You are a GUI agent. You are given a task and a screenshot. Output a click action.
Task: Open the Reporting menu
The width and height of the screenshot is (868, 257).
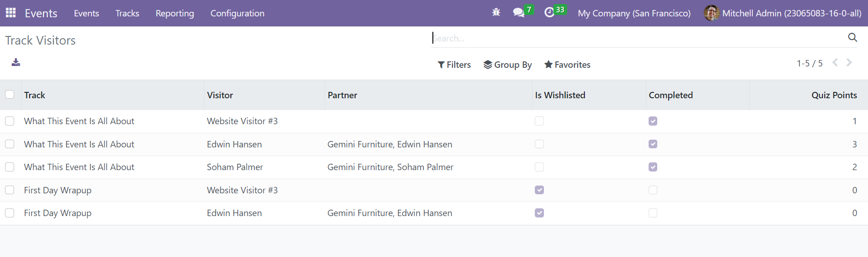tap(175, 13)
